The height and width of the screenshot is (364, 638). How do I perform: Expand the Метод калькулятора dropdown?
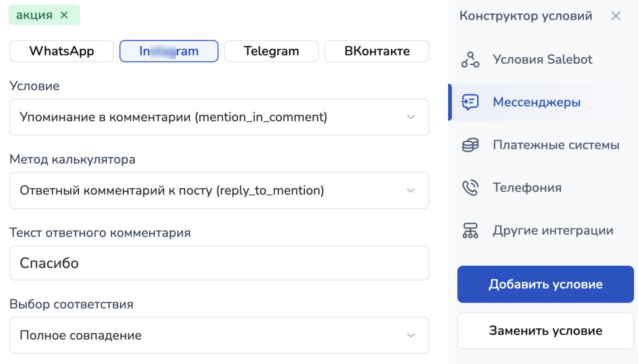pos(219,190)
